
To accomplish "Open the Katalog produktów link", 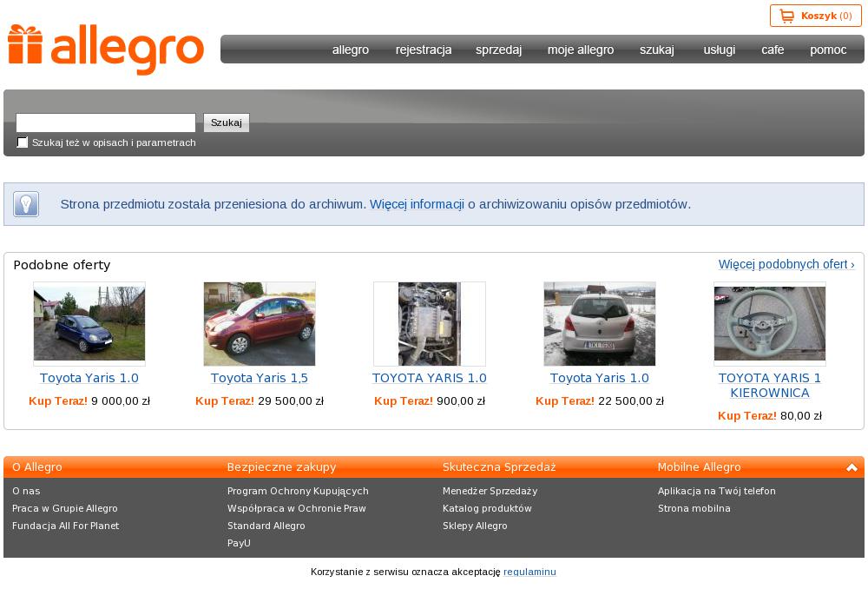I will [487, 508].
